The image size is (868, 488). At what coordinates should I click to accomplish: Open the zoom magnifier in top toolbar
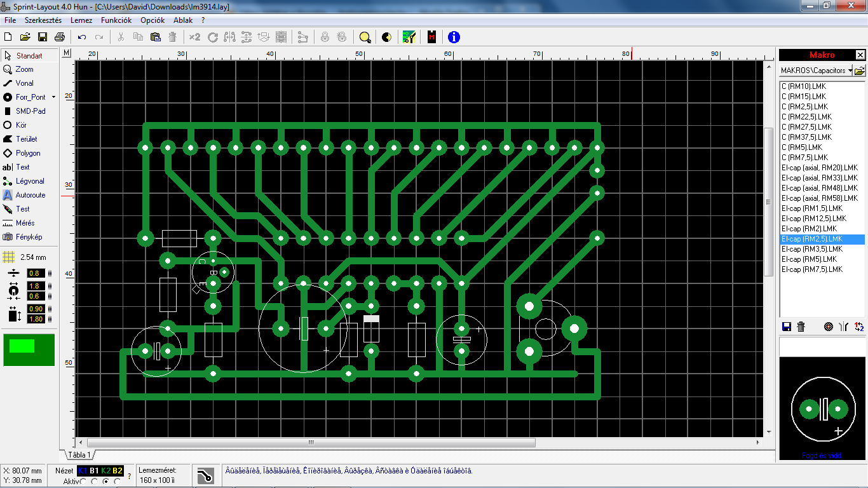click(x=365, y=37)
